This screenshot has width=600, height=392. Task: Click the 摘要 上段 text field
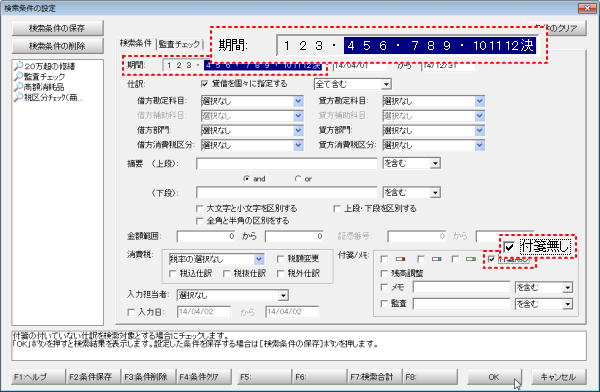point(287,164)
